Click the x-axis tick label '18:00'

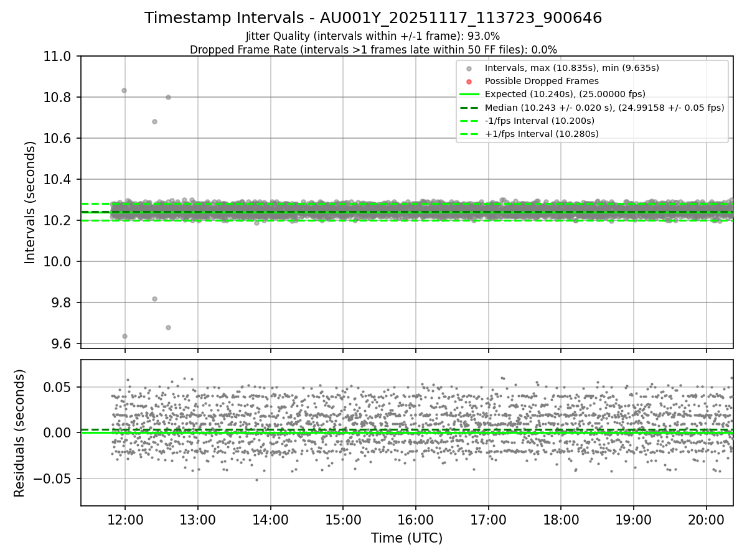coord(561,520)
